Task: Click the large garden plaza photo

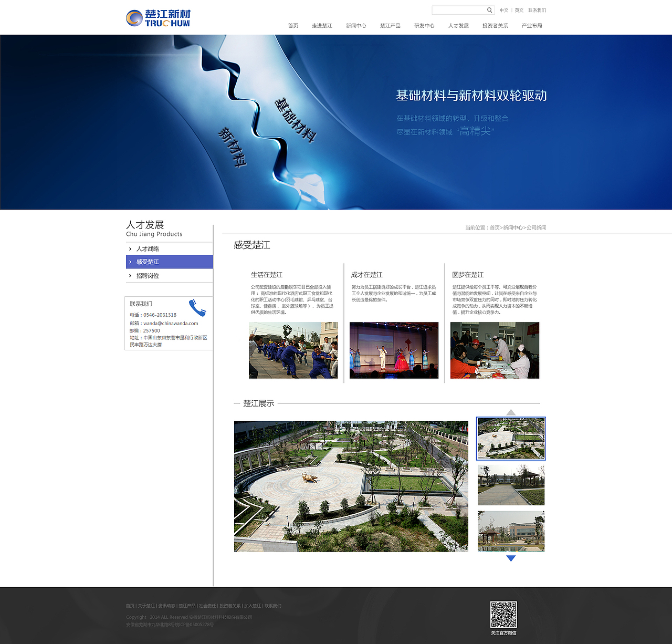Action: click(351, 486)
